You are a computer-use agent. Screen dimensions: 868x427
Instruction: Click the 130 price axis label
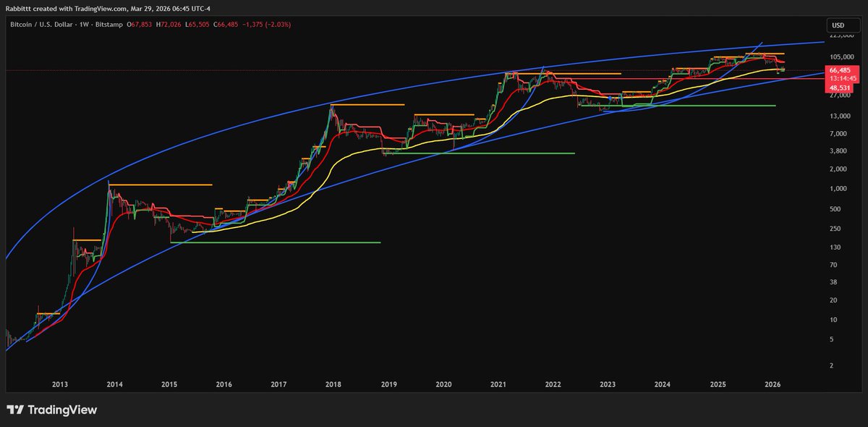[834, 248]
